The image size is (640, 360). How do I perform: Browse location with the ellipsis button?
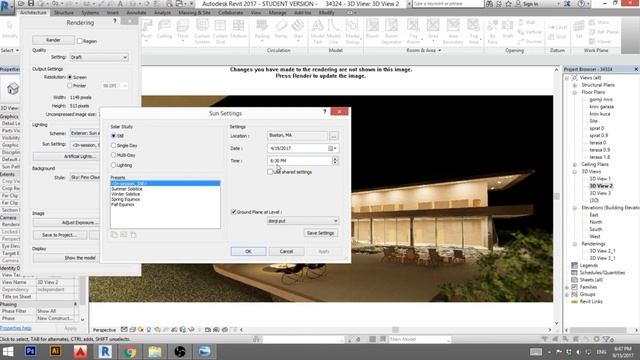pyautogui.click(x=333, y=136)
